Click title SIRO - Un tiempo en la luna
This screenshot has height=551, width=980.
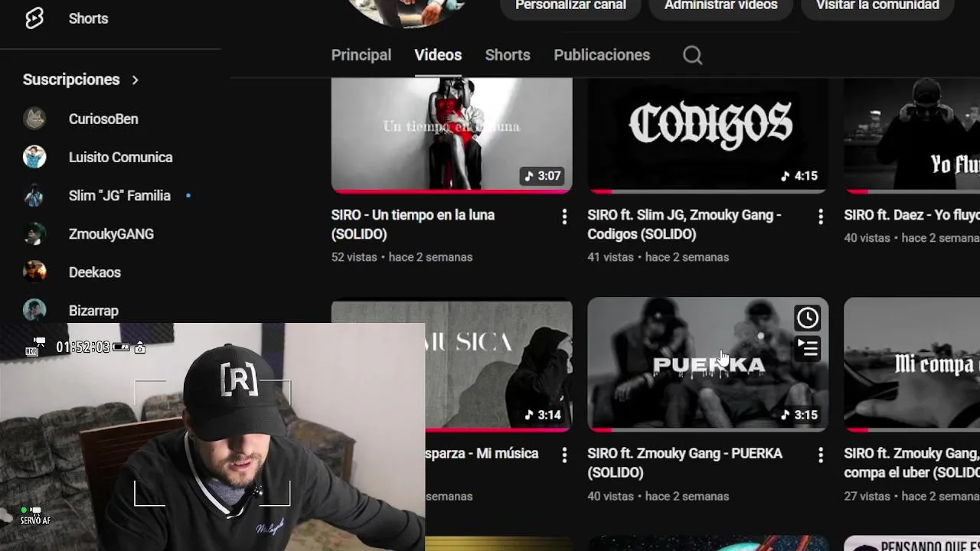(x=413, y=224)
